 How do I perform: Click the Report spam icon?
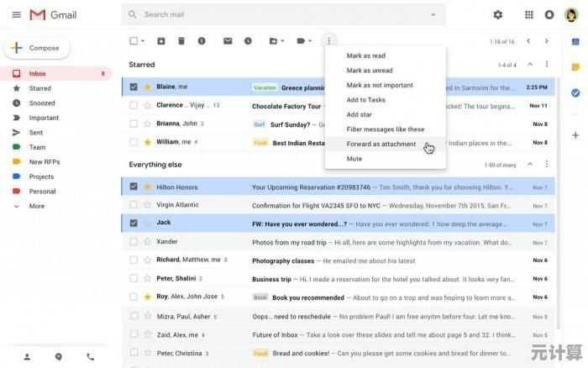coord(201,40)
